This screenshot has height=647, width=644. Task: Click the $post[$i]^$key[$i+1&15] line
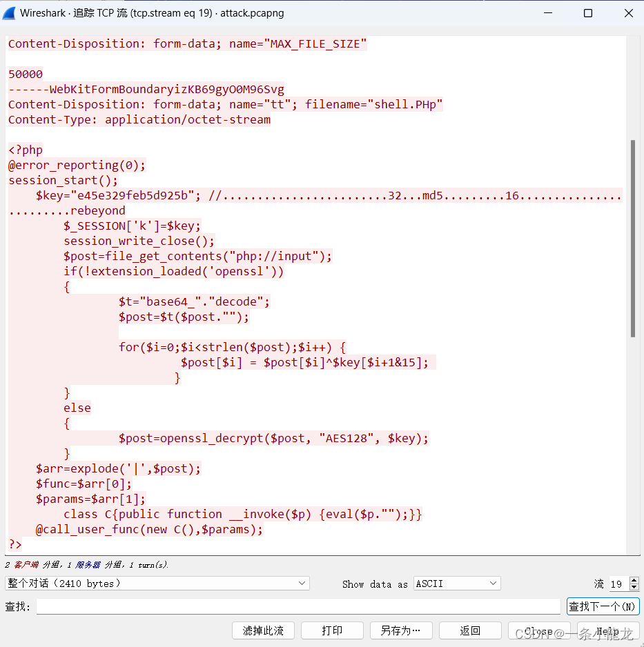(304, 362)
